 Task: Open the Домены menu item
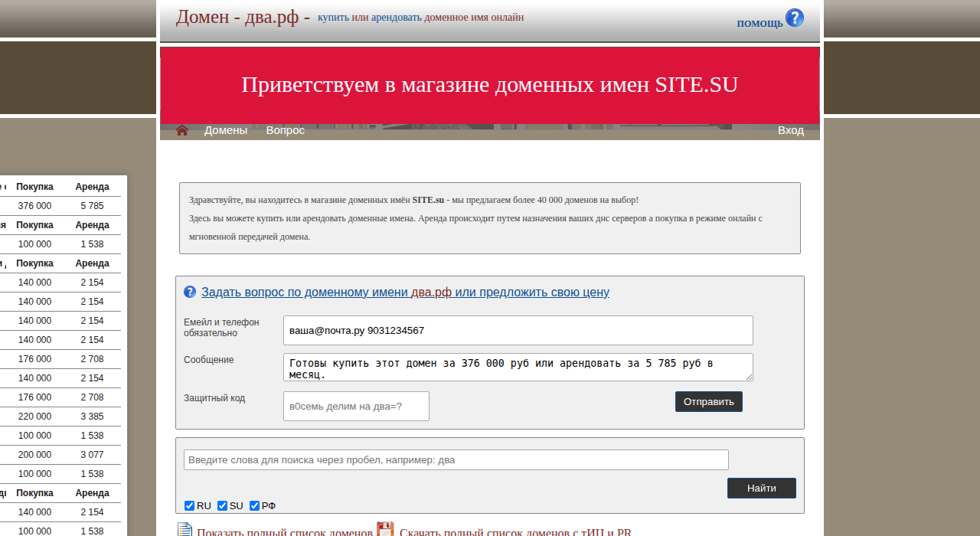(226, 130)
